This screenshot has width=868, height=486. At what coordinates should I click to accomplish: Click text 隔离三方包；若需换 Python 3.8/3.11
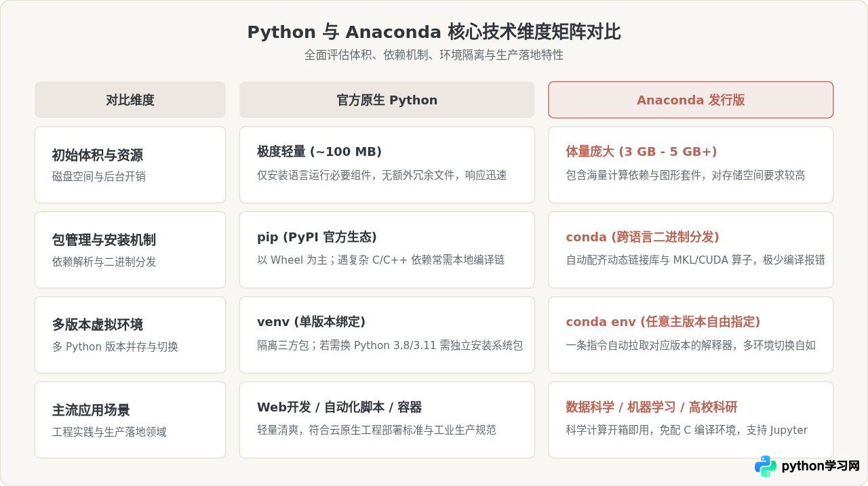pos(347,345)
